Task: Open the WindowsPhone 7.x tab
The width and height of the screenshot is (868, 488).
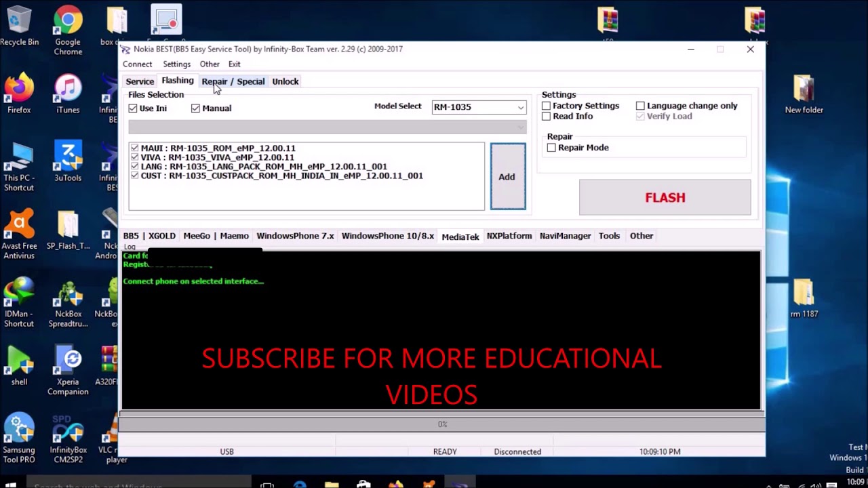Action: click(295, 236)
